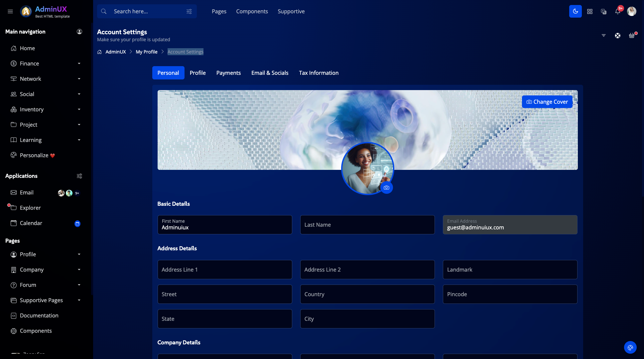Screen dimensions: 644x359
Task: Click Applications settings sliders icon
Action: 79,176
